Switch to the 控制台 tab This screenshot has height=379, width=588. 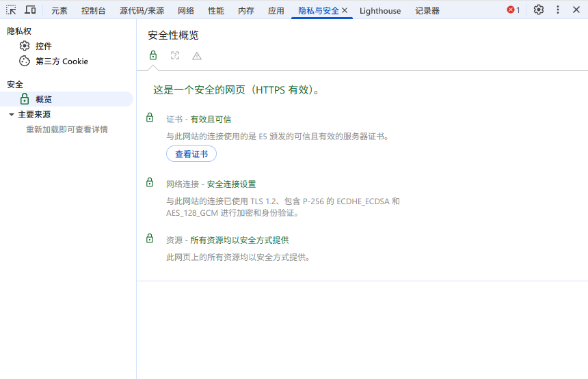[94, 10]
